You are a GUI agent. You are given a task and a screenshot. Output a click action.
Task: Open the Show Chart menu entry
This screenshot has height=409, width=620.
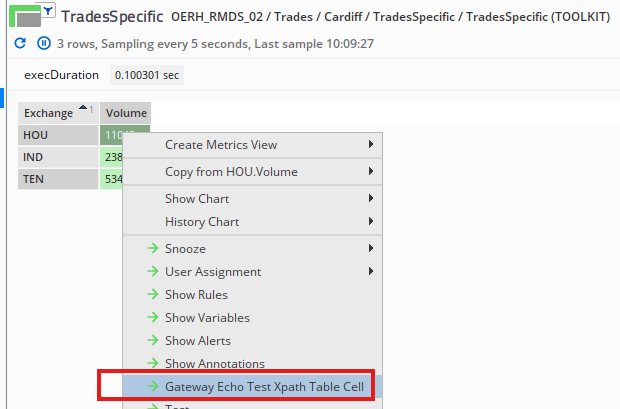pyautogui.click(x=196, y=199)
